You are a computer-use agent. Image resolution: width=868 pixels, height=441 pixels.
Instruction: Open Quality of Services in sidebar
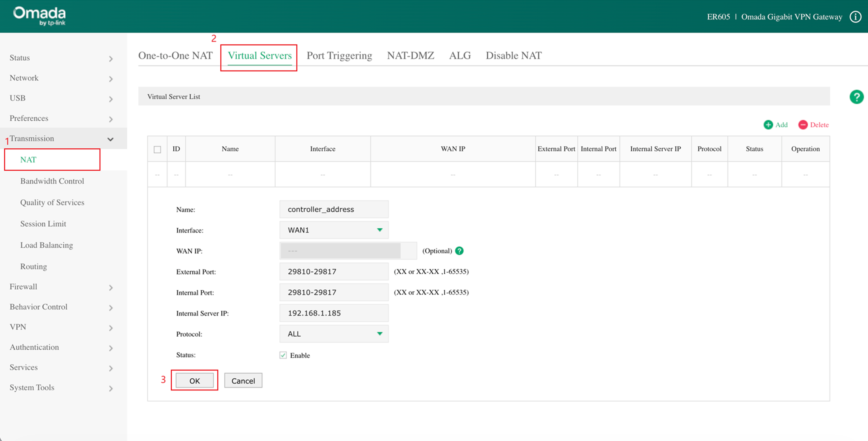[x=52, y=202]
